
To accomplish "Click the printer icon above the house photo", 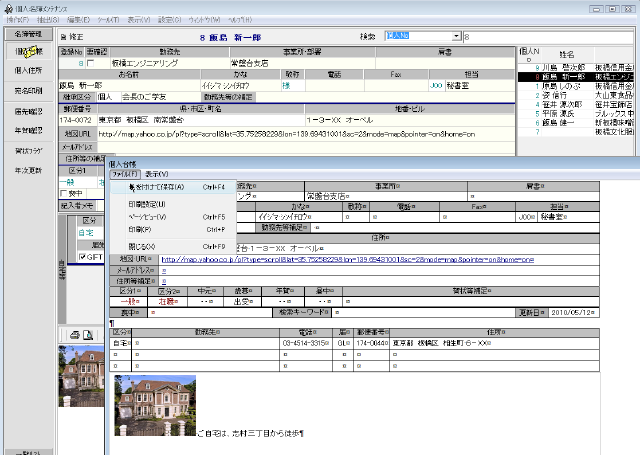I will (74, 335).
